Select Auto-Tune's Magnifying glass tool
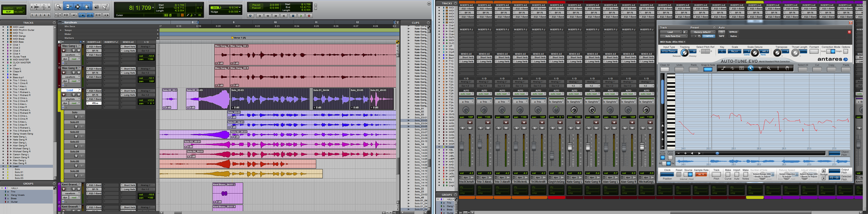Viewport: 868px width, 214px height. tap(769, 68)
